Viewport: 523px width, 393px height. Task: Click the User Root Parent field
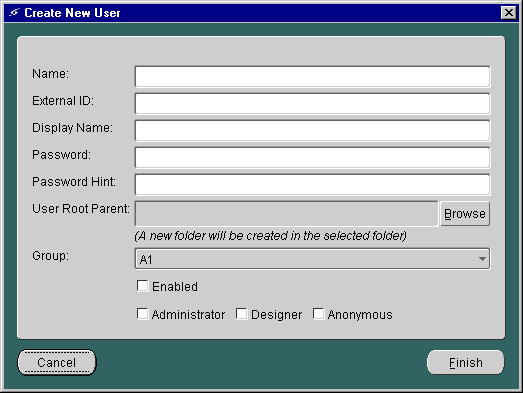[286, 214]
